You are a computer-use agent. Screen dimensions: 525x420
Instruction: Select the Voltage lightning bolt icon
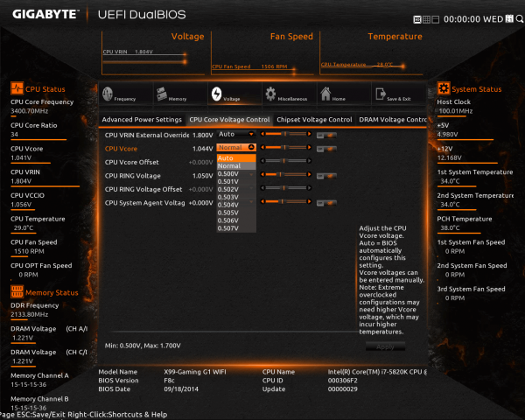click(216, 94)
